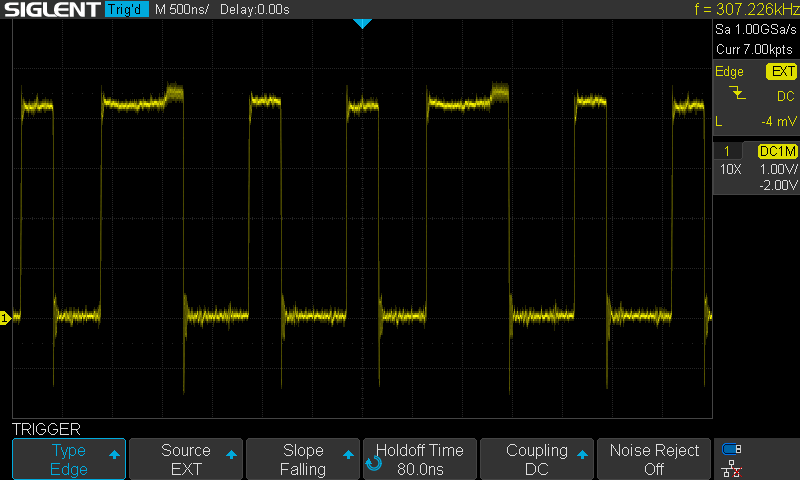Click the channel 1 ground level marker
Image resolution: width=800 pixels, height=480 pixels.
click(5, 318)
